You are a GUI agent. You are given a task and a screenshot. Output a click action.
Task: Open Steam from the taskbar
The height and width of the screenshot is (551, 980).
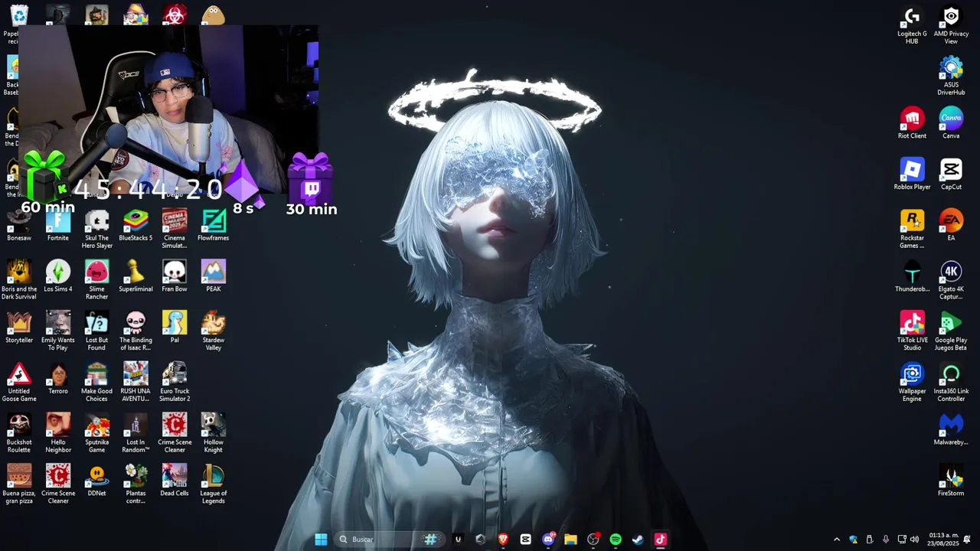tap(638, 540)
